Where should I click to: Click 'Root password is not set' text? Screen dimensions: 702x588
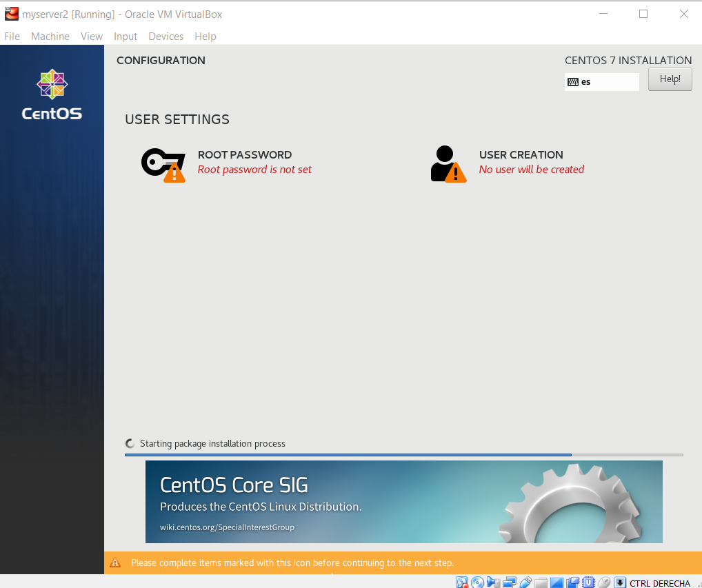pyautogui.click(x=254, y=170)
